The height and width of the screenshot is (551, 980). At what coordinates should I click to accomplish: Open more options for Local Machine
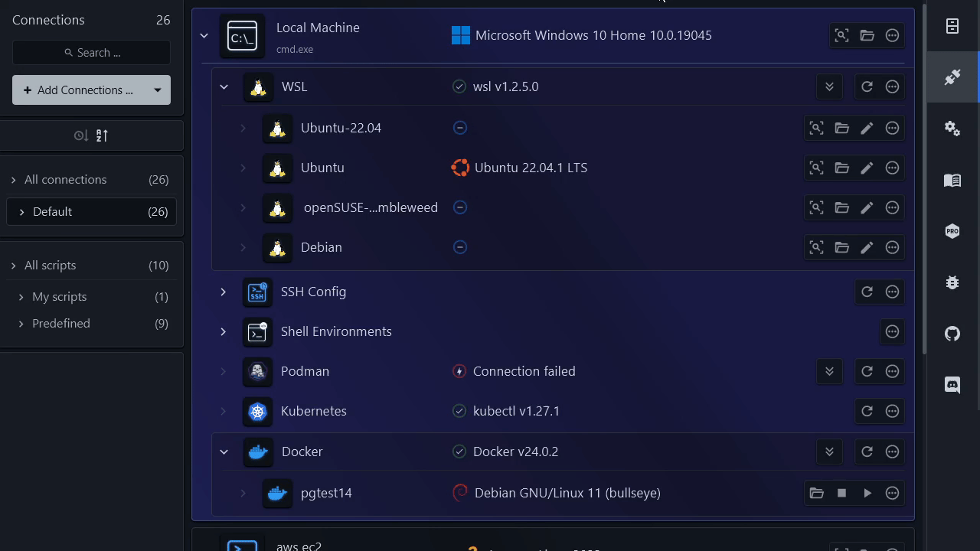pos(892,35)
